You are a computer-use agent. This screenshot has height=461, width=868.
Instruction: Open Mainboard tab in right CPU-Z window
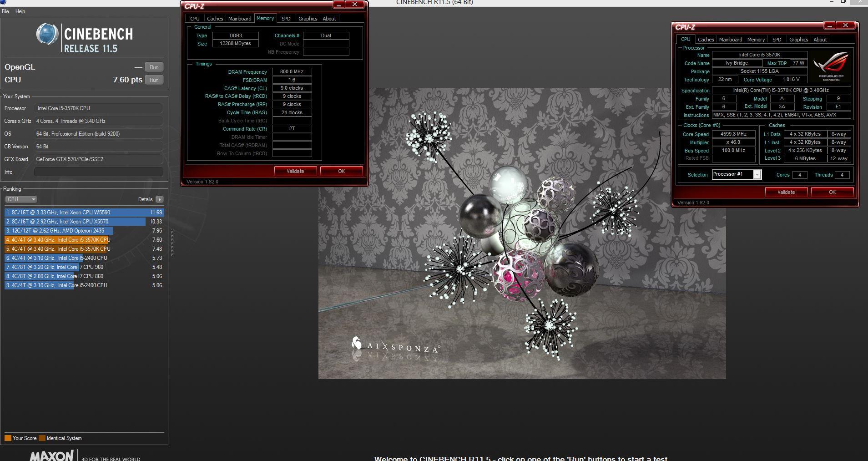click(x=730, y=40)
